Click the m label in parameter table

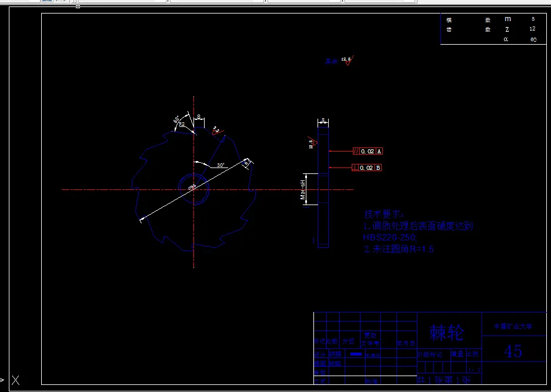[507, 19]
